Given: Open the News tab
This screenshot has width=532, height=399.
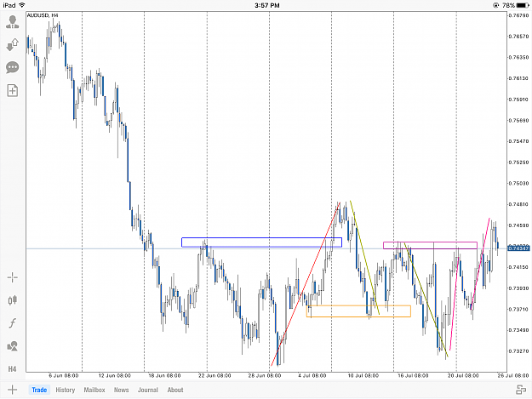Looking at the screenshot, I should [121, 390].
